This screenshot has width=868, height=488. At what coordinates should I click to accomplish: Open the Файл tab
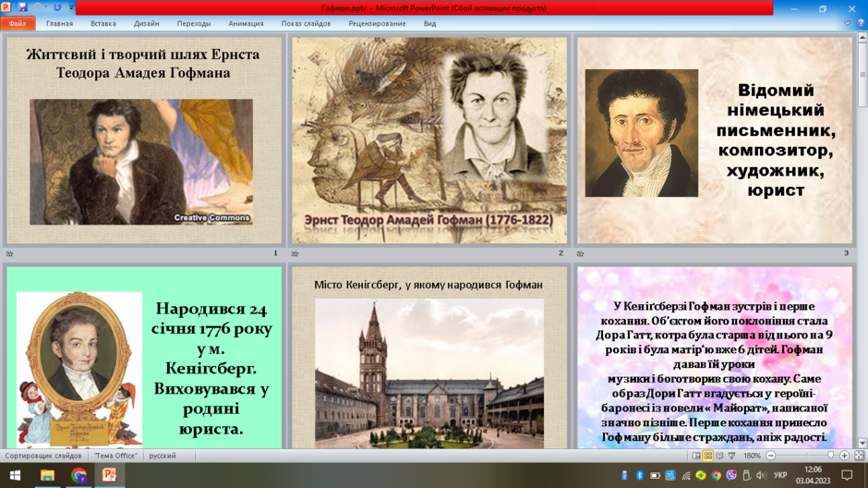click(18, 23)
